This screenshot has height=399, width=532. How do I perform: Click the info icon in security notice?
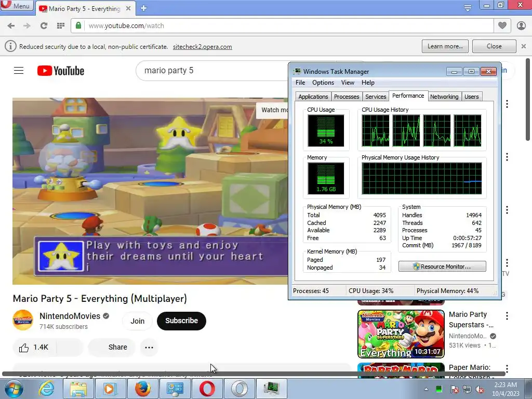coord(10,46)
